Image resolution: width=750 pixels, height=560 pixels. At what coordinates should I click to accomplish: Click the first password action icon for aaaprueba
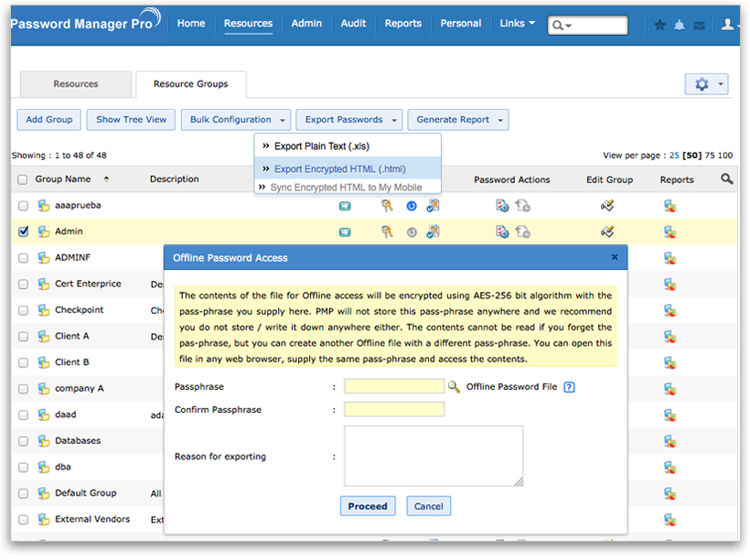click(x=502, y=206)
